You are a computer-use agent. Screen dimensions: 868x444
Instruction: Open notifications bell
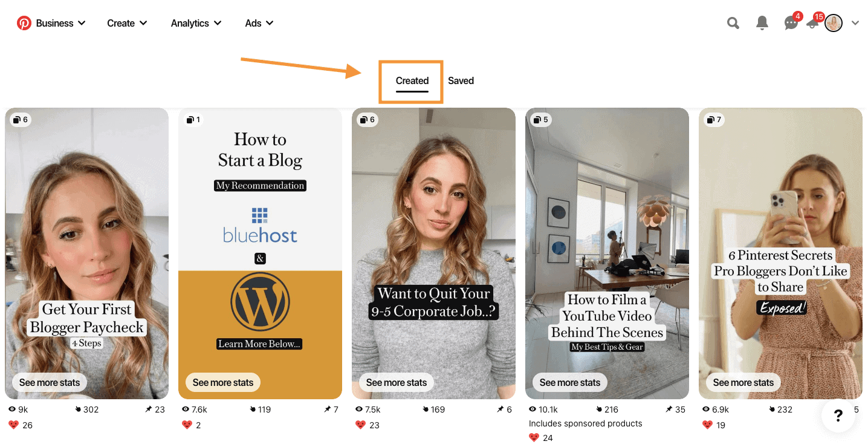pos(762,22)
